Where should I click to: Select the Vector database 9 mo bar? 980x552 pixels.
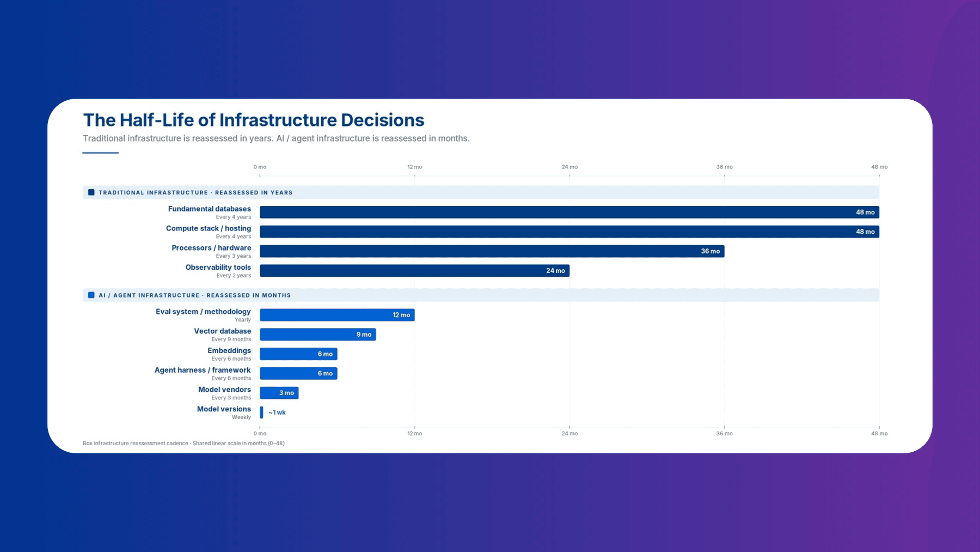318,335
